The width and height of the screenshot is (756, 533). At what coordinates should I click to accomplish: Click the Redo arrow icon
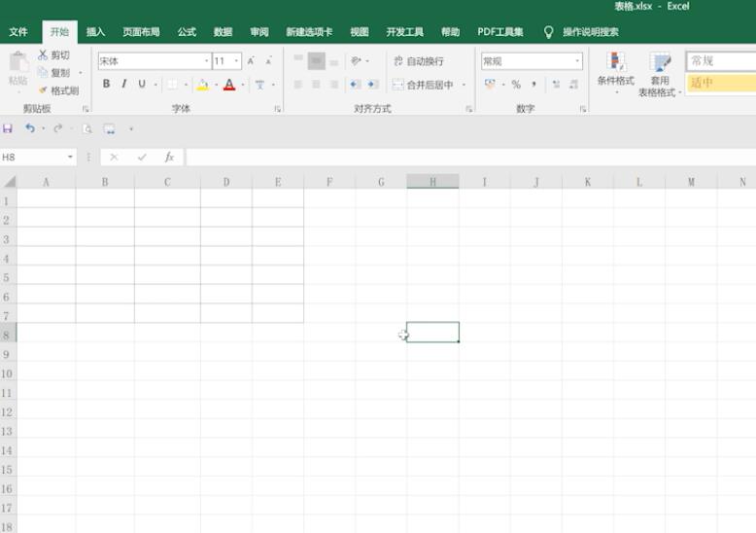tap(58, 128)
